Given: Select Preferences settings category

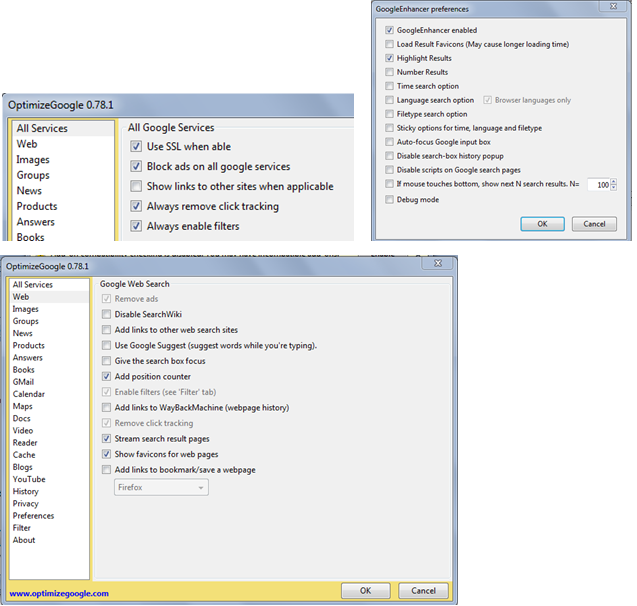Looking at the screenshot, I should coord(49,516).
